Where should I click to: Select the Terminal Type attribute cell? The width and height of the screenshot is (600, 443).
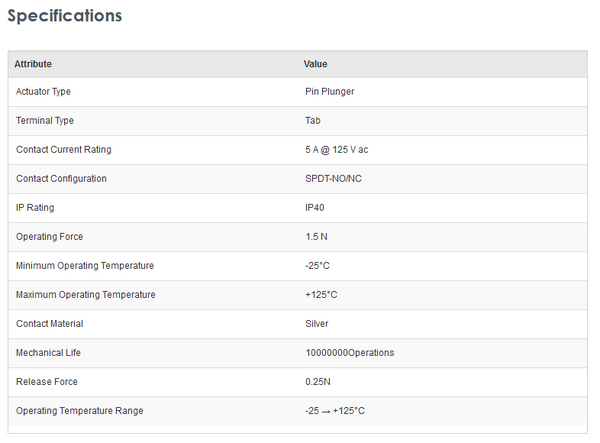click(x=44, y=121)
